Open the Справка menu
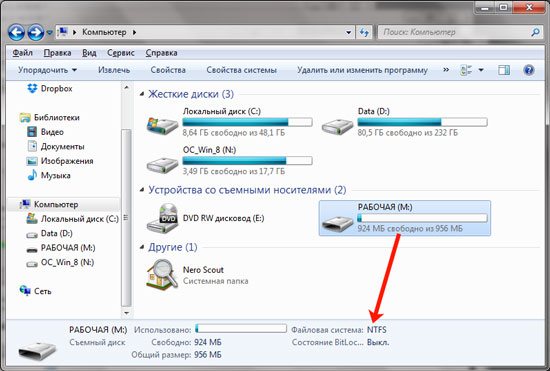This screenshot has width=550, height=371. click(x=161, y=53)
